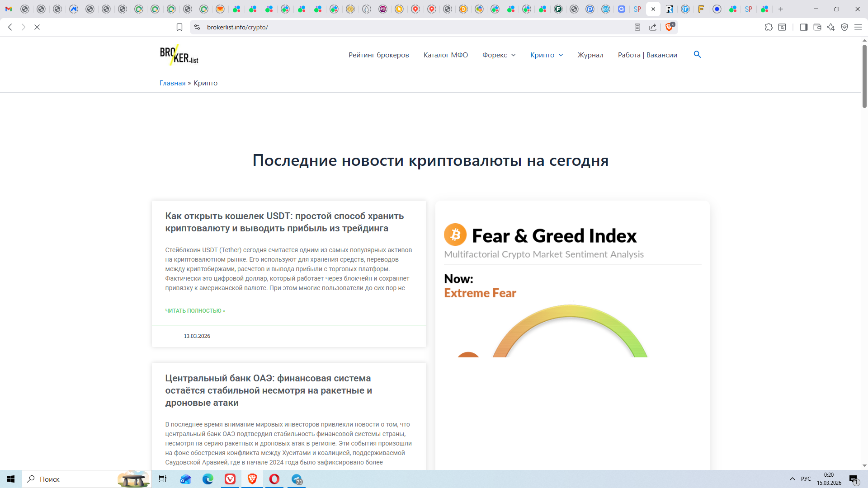Open the browser hamburger main menu

click(x=858, y=27)
